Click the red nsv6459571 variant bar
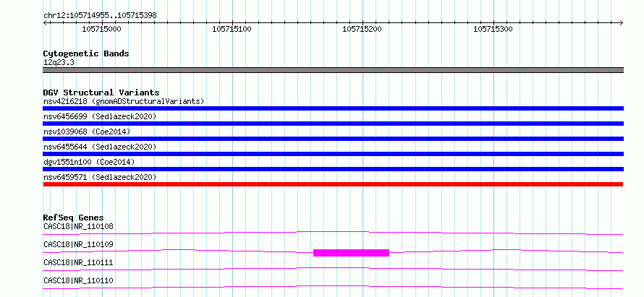The width and height of the screenshot is (644, 297). coord(333,184)
